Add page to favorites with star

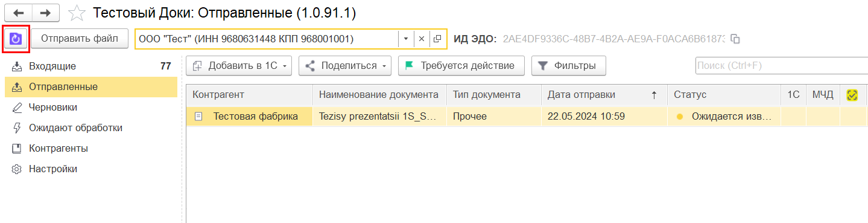point(77,12)
